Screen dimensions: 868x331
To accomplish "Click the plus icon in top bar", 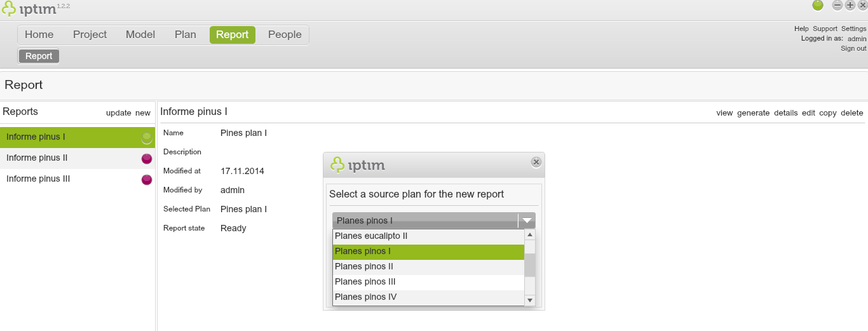I will click(850, 6).
